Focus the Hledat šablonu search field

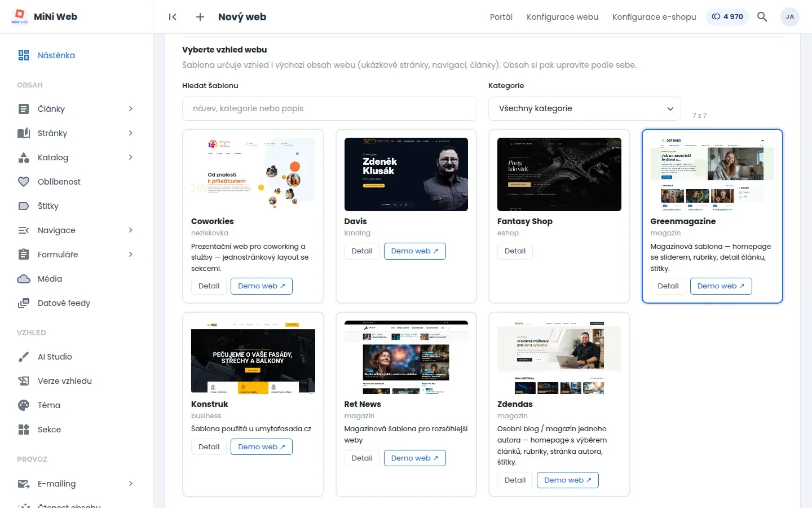pyautogui.click(x=329, y=108)
